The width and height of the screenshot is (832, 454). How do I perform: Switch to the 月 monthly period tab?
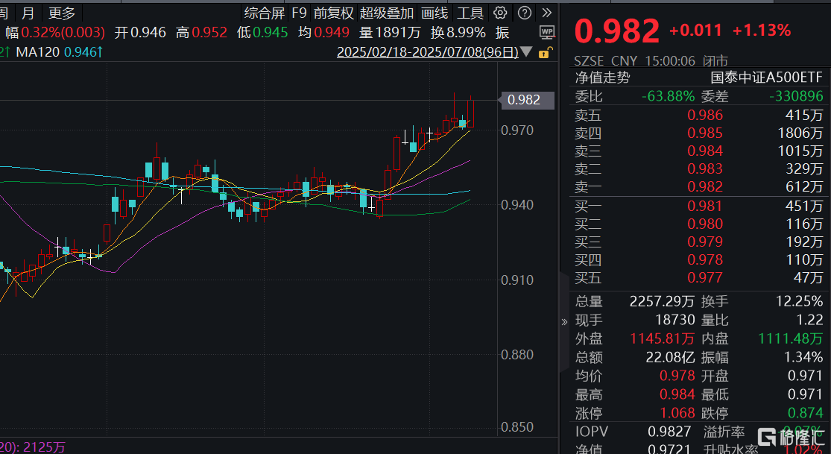tap(28, 13)
